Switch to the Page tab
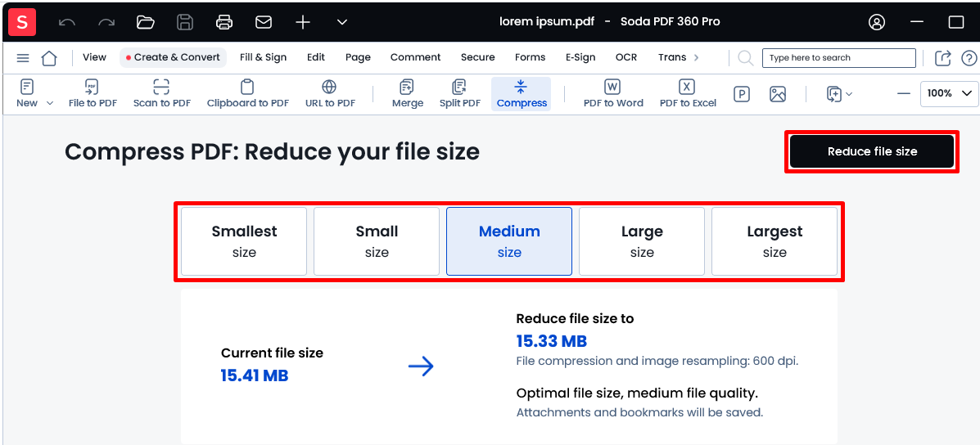980x445 pixels. (358, 57)
